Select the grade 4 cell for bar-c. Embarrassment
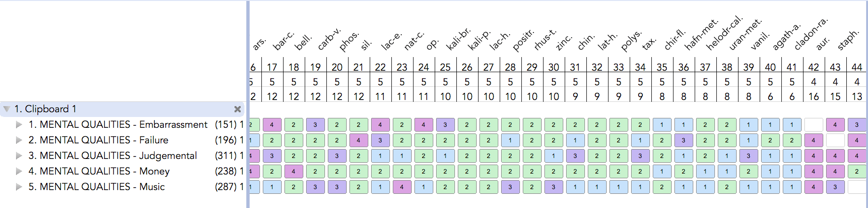The height and width of the screenshot is (208, 868). coord(272,125)
